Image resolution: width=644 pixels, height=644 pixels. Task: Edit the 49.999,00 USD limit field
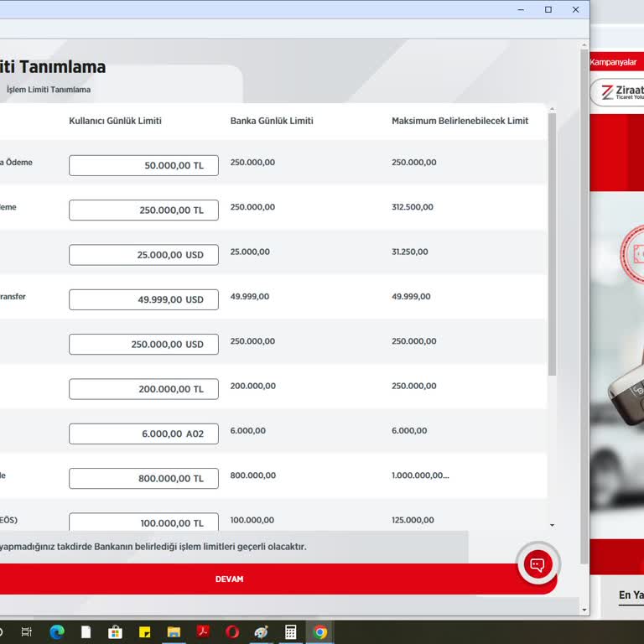coord(143,300)
